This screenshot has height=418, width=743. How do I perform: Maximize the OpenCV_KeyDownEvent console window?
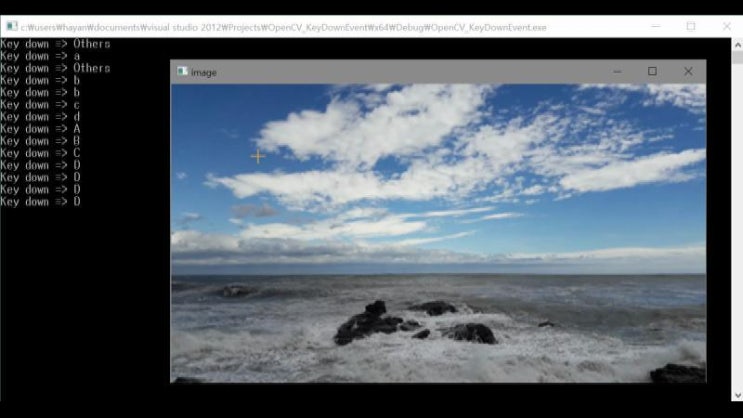point(690,27)
